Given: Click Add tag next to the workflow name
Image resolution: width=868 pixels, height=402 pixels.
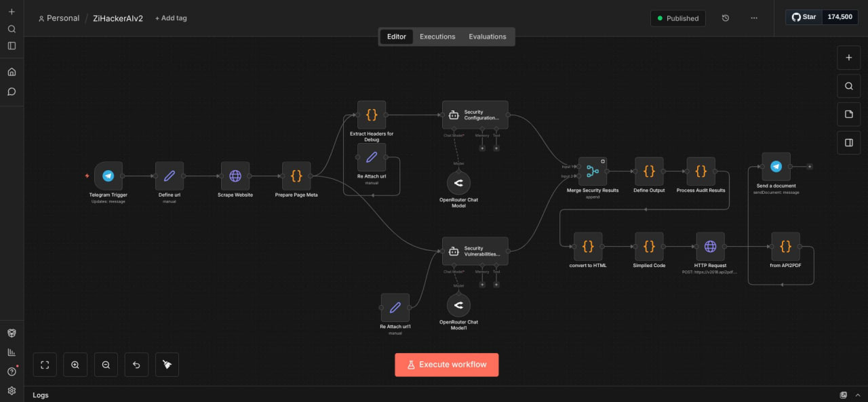Looking at the screenshot, I should pos(171,18).
